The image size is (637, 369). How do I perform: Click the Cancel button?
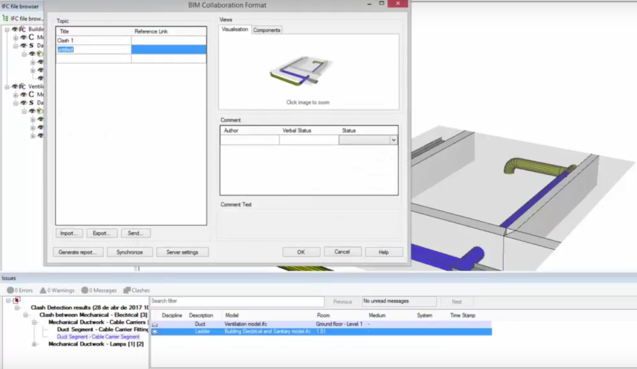[x=342, y=252]
